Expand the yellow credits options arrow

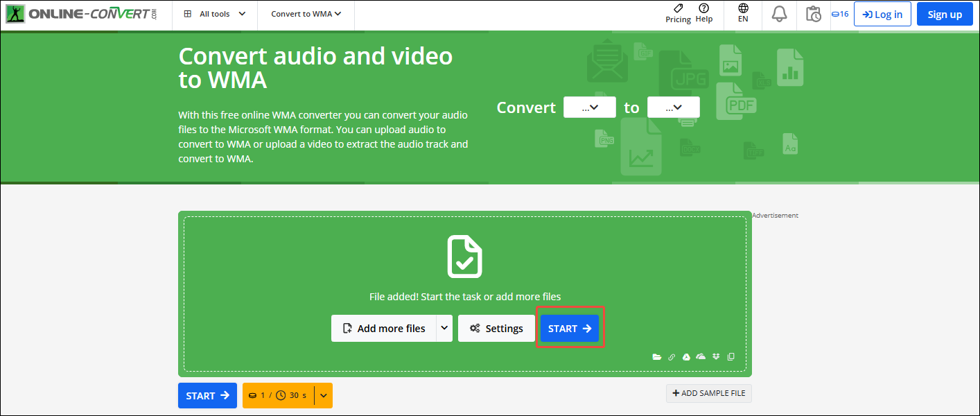coord(323,395)
